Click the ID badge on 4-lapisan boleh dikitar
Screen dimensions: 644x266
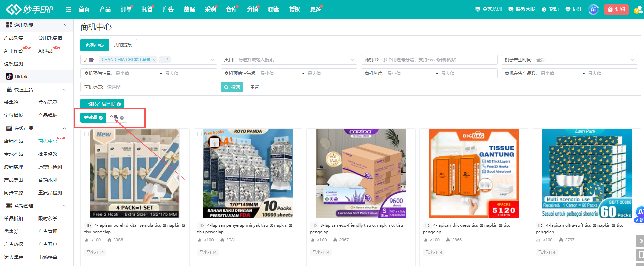click(89, 225)
